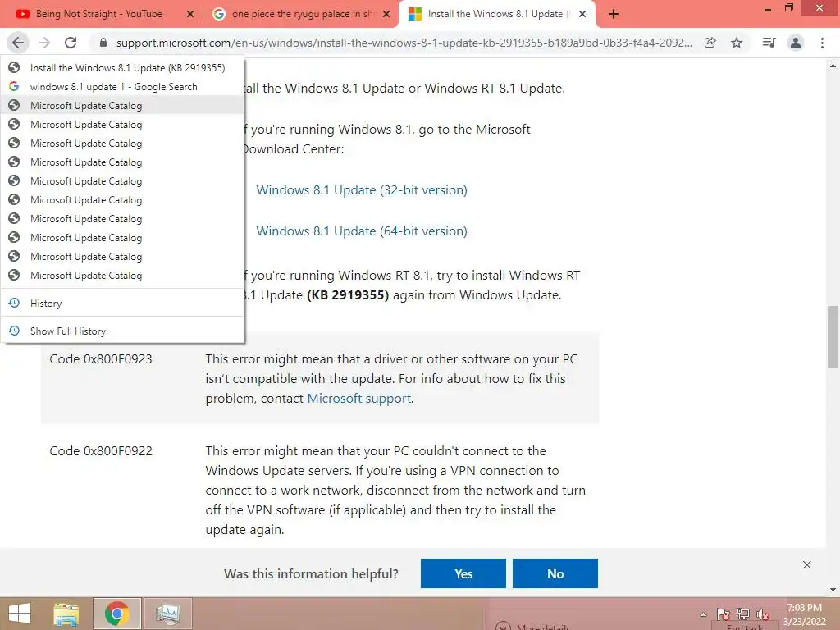The width and height of the screenshot is (840, 630).
Task: Go back to windows 8.1 update 1 - Google Search
Action: 123,87
